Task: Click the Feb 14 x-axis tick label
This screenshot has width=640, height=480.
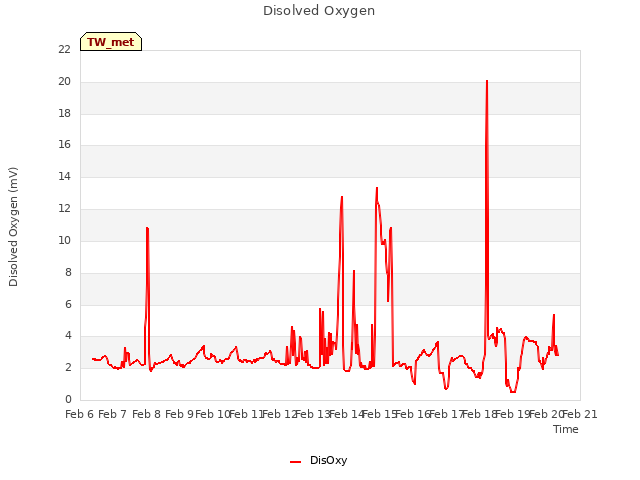Action: [346, 414]
